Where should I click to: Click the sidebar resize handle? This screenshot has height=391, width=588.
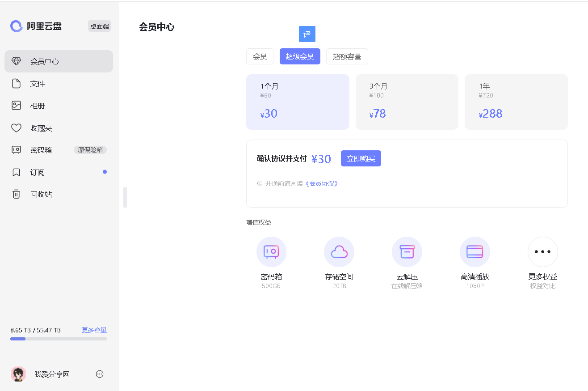point(125,197)
